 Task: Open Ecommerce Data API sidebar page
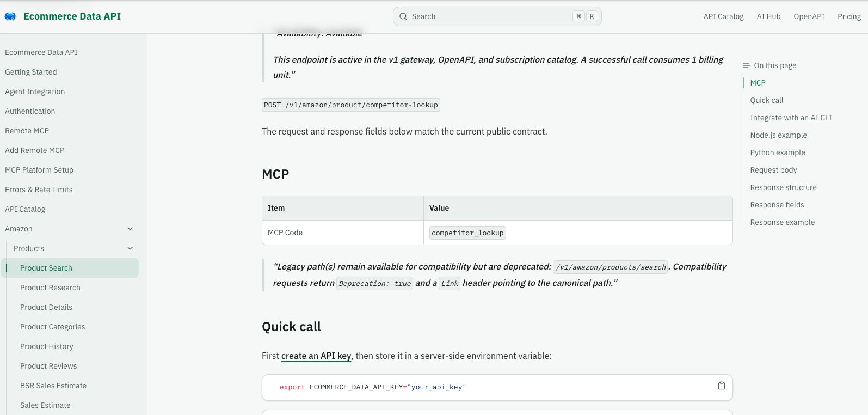(x=41, y=52)
